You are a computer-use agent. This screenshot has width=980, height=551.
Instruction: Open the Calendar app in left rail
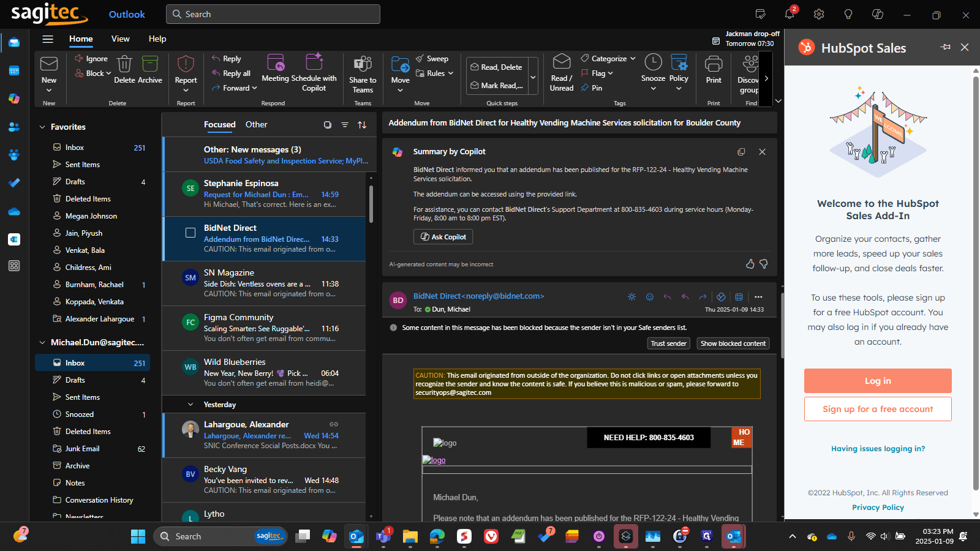(14, 70)
